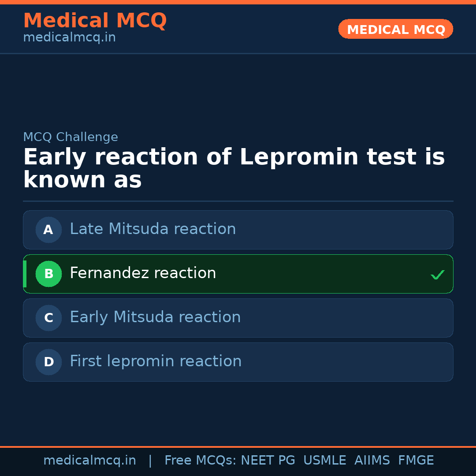Click the USMLE footer text
Viewport: 476px width, 476px height.
(x=324, y=461)
